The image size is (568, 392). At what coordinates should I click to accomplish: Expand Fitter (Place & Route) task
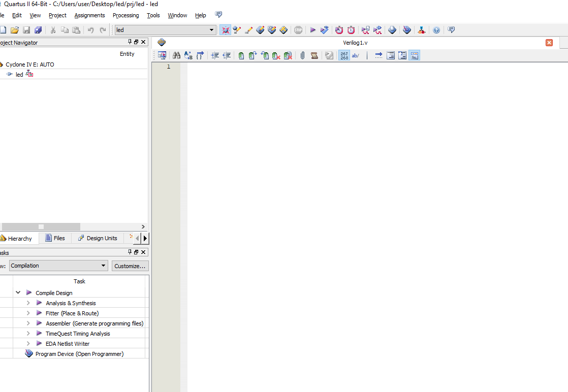click(x=28, y=313)
